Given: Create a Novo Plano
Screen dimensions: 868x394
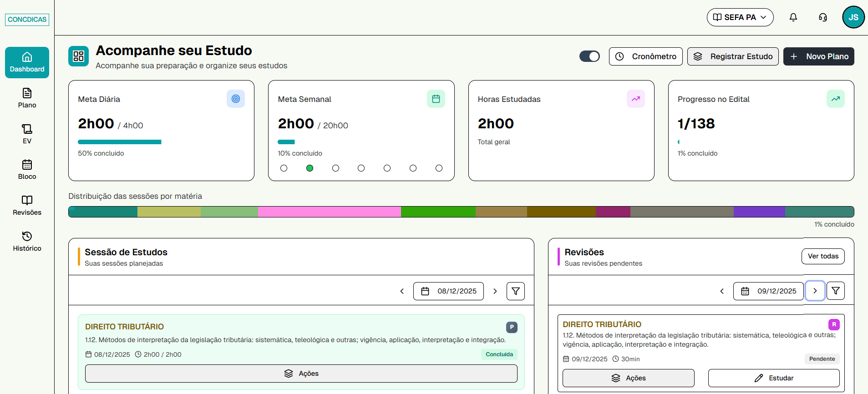Looking at the screenshot, I should 819,56.
